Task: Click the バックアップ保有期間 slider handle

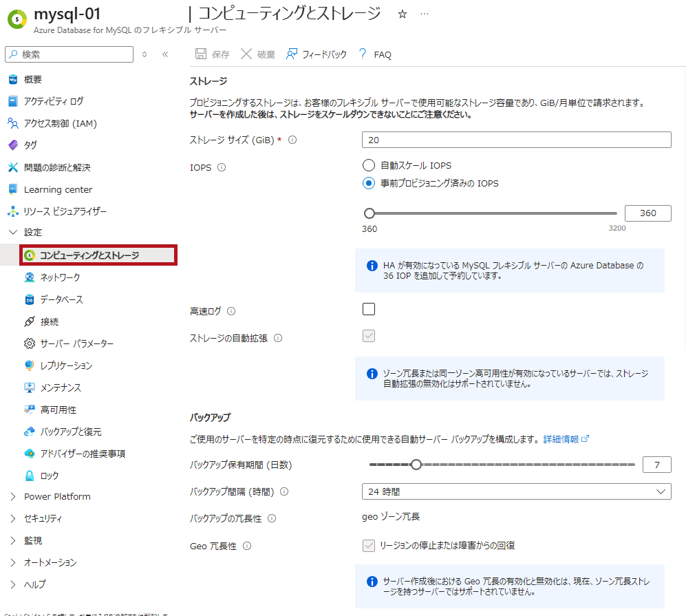Action: [x=416, y=465]
